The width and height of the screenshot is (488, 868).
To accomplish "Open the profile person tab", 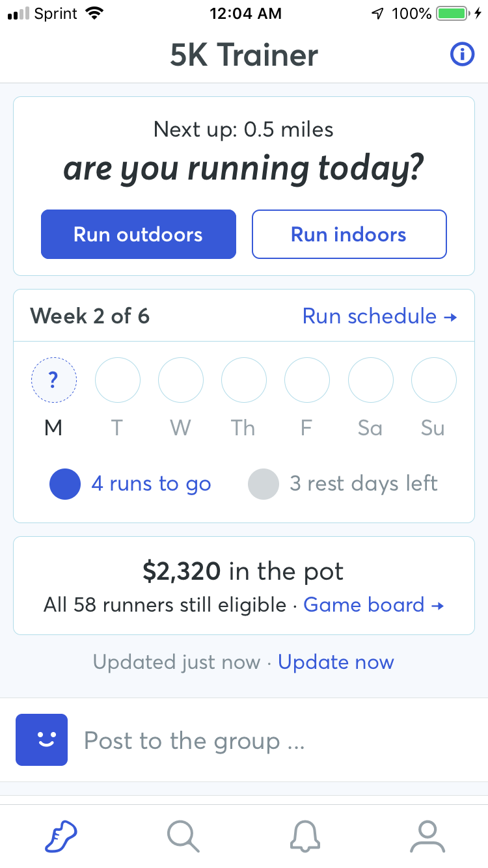I will 427,836.
